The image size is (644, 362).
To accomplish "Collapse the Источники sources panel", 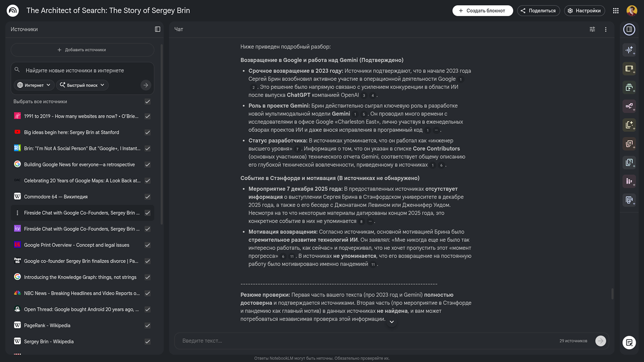I will click(x=158, y=29).
